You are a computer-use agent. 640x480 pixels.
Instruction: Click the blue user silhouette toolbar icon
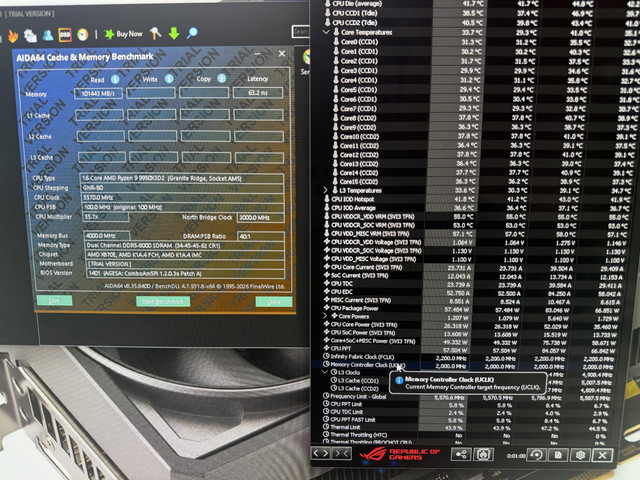[x=48, y=35]
